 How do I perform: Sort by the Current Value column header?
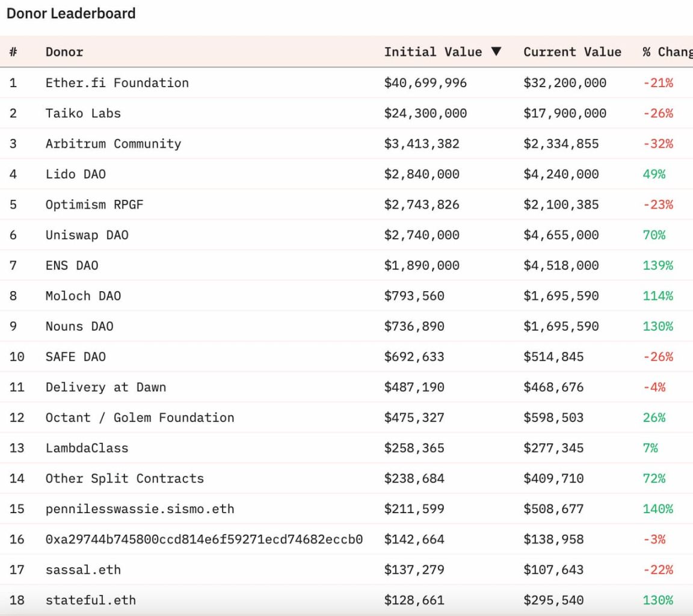coord(572,52)
